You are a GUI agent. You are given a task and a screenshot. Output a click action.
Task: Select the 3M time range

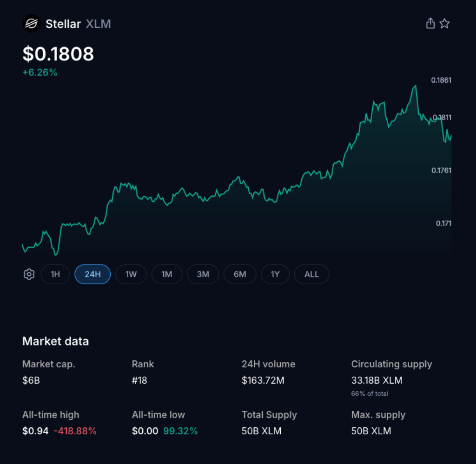(203, 274)
